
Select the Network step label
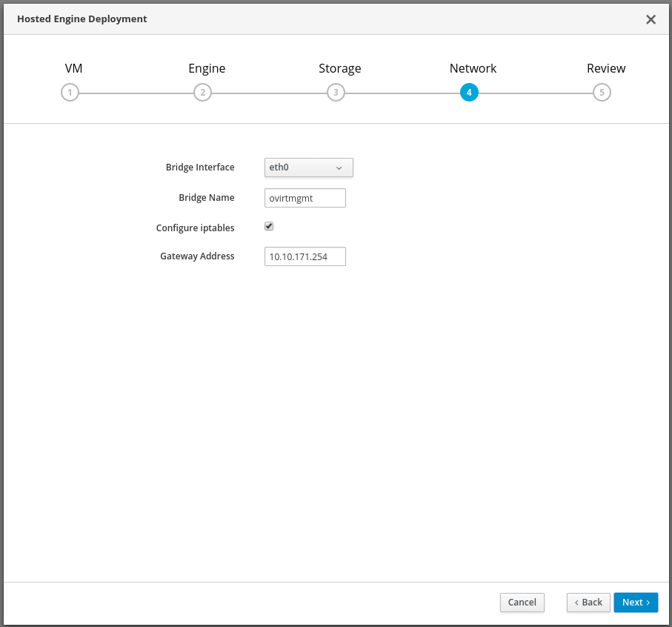click(x=473, y=68)
